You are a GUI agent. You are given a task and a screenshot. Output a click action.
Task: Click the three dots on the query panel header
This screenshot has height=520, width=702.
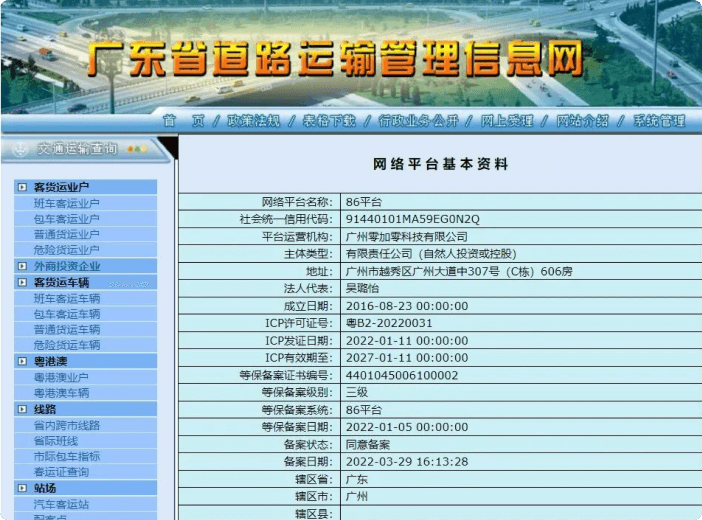136,149
